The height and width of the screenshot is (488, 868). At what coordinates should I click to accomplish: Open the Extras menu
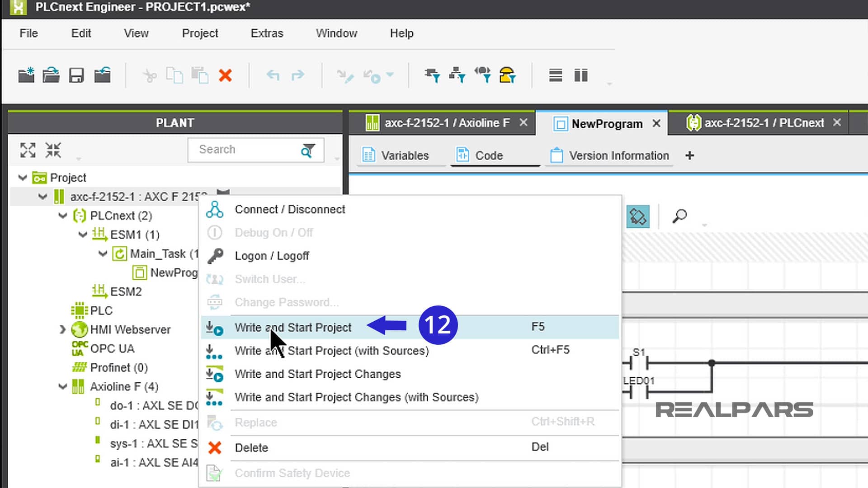[267, 33]
